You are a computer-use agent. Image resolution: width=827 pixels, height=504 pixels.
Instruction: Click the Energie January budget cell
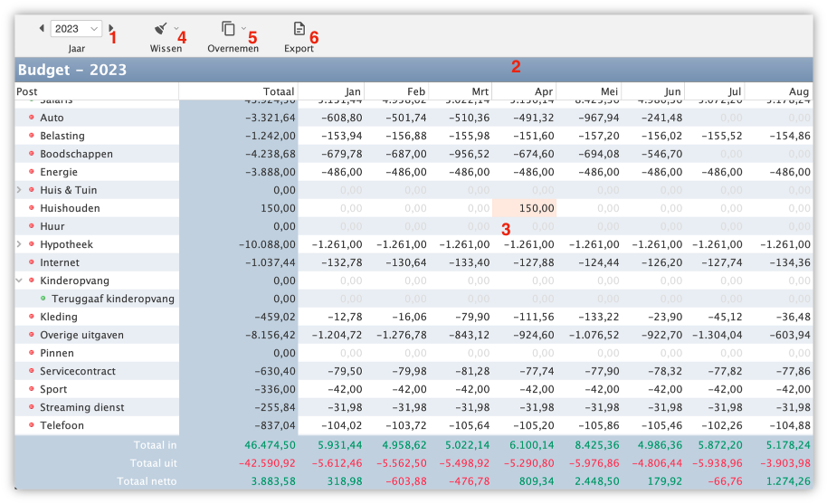pos(331,172)
